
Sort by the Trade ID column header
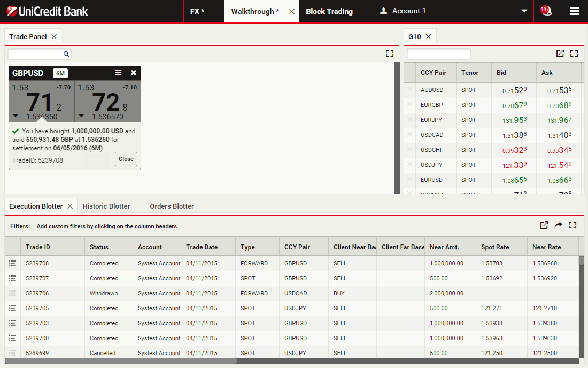pos(38,247)
